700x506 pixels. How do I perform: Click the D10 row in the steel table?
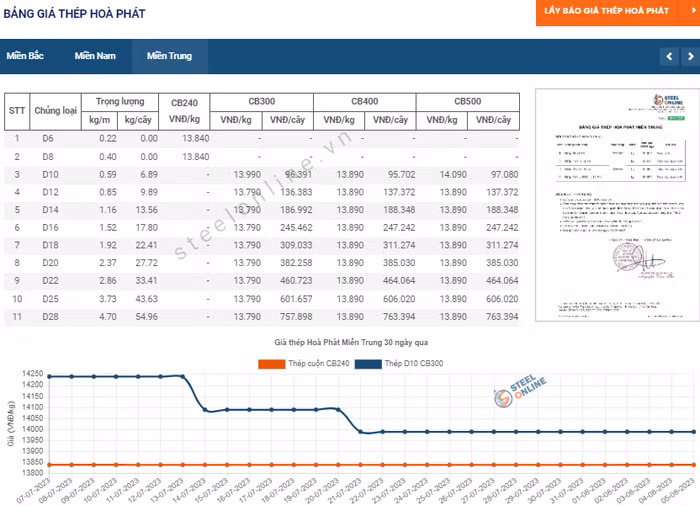[48, 174]
